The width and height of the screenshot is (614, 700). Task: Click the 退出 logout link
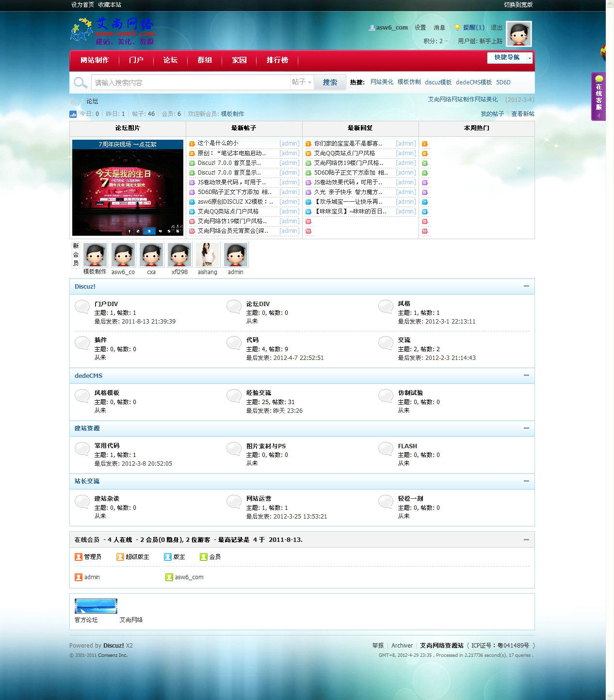click(497, 28)
